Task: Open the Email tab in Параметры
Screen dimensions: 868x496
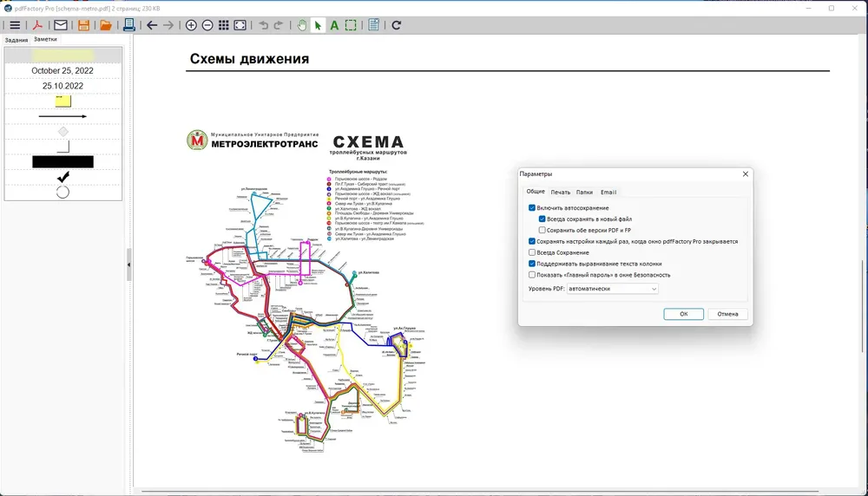Action: pos(608,193)
